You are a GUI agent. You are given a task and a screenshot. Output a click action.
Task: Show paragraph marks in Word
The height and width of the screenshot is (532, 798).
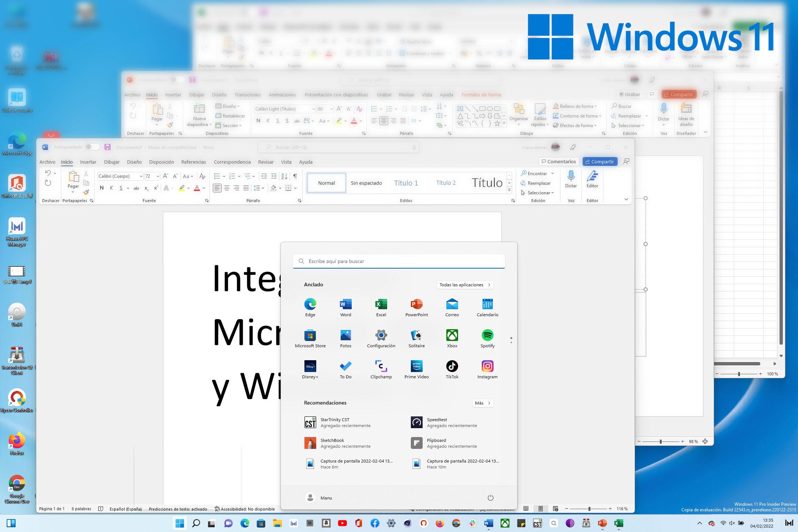(295, 176)
